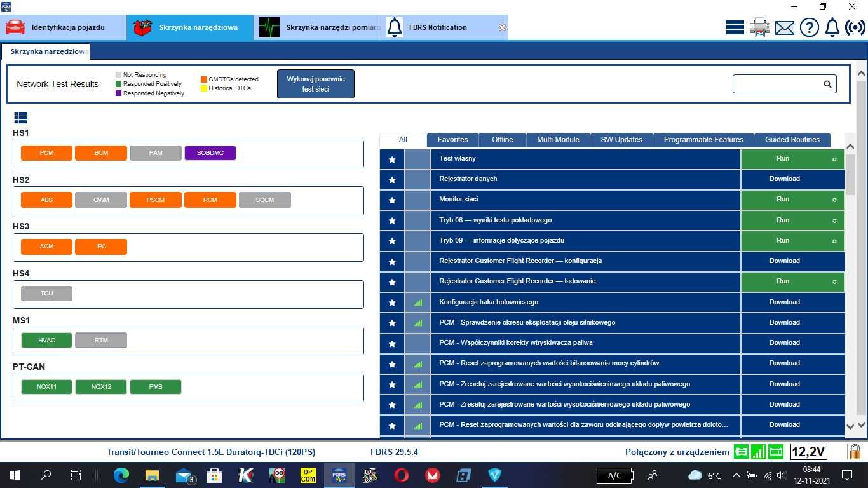Click lock icon in status bar
This screenshot has height=488, width=868.
[855, 452]
